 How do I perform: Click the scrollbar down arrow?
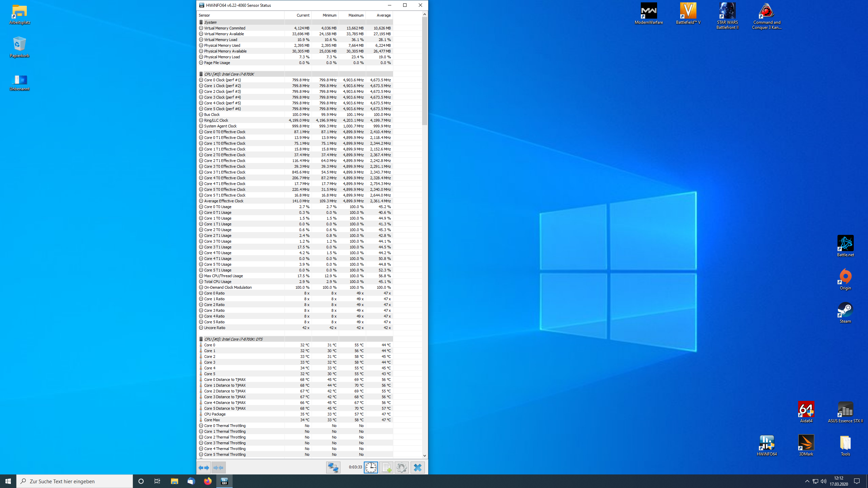(425, 456)
